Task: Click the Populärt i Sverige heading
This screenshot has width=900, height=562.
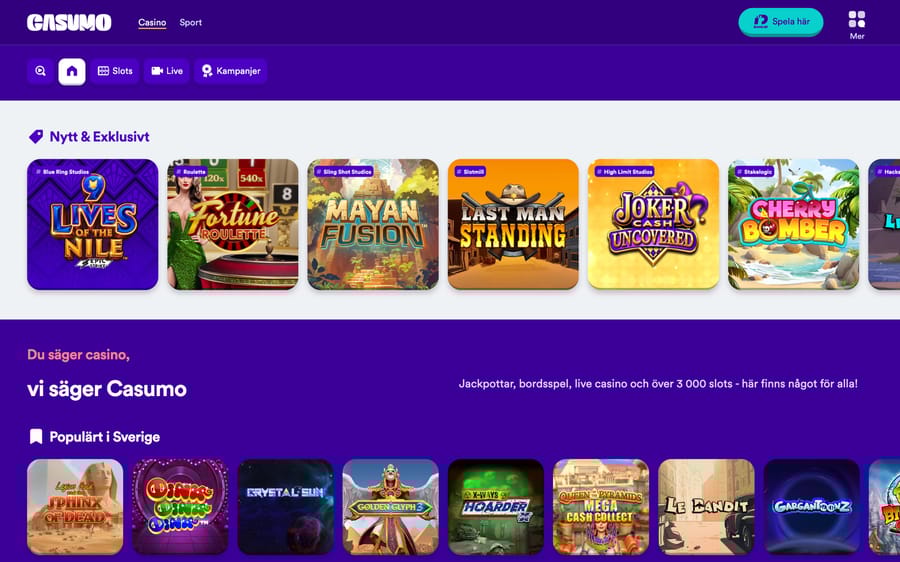Action: (104, 437)
